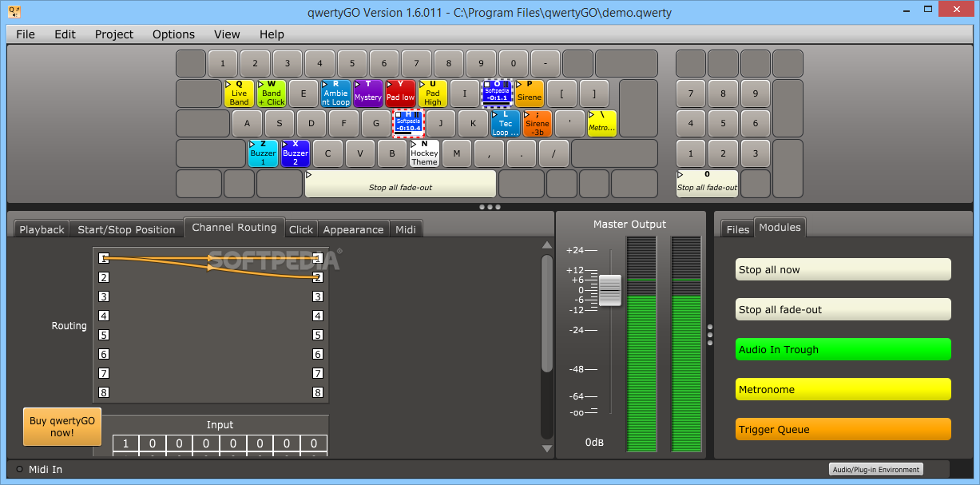980x485 pixels.
Task: Click the Stop all now module
Action: (x=843, y=269)
